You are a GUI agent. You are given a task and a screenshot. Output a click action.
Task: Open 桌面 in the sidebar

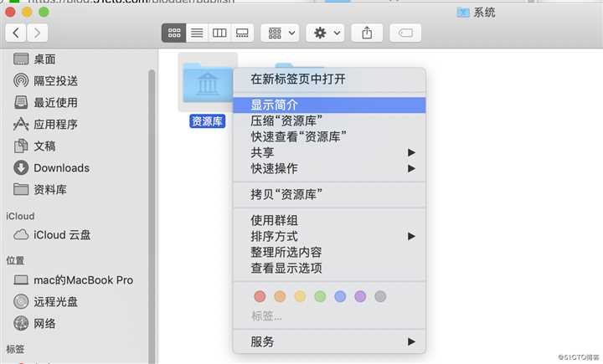coord(34,59)
